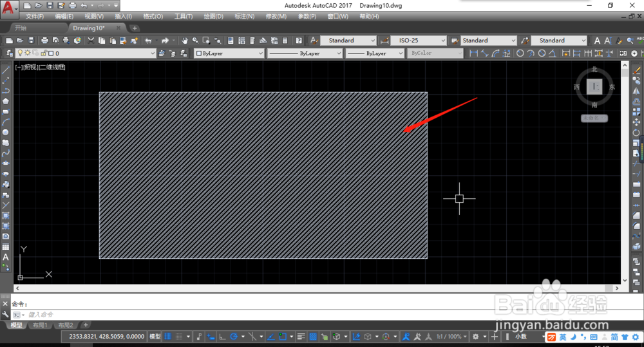Select the Radius dimension tool

coord(520,53)
